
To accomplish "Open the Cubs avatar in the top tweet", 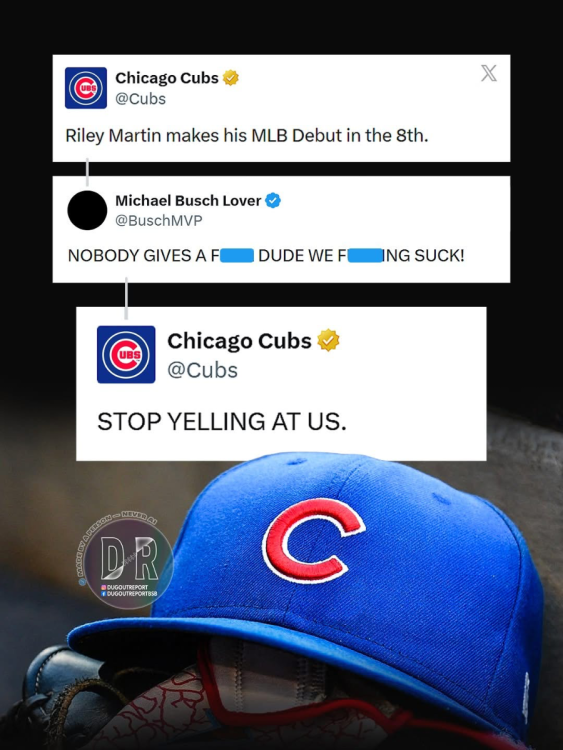I will click(x=86, y=88).
